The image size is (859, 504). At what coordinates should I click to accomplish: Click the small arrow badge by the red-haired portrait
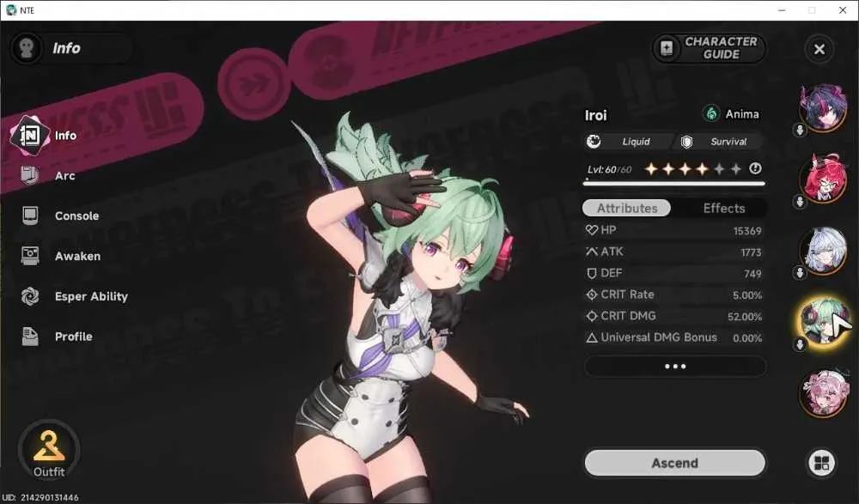[800, 202]
